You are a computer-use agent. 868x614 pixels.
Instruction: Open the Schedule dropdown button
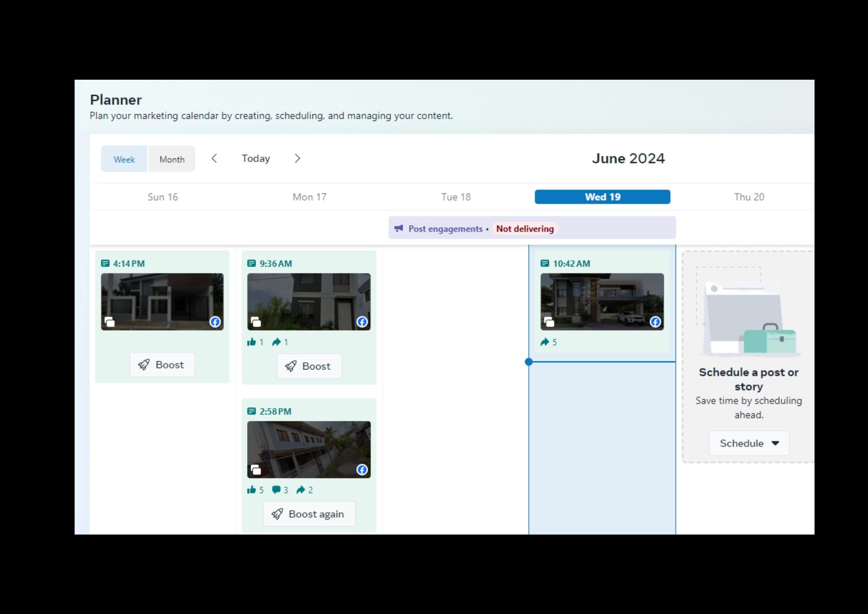click(x=749, y=443)
